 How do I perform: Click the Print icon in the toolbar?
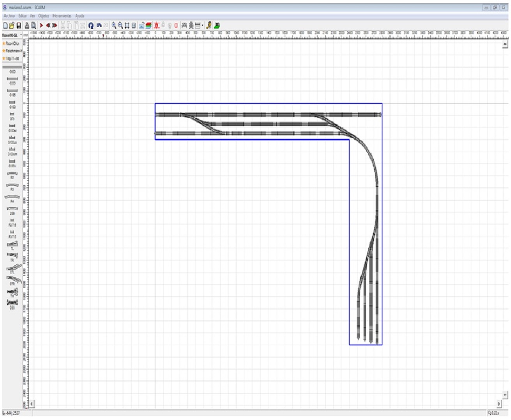(27, 25)
